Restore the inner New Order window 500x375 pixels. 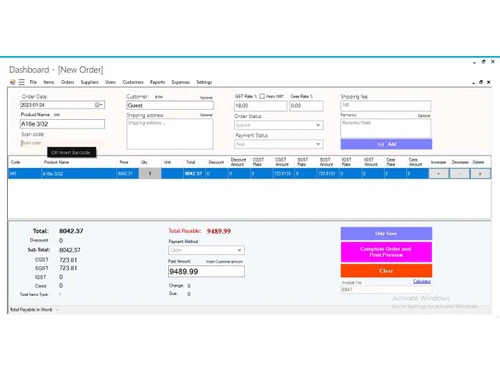481,82
